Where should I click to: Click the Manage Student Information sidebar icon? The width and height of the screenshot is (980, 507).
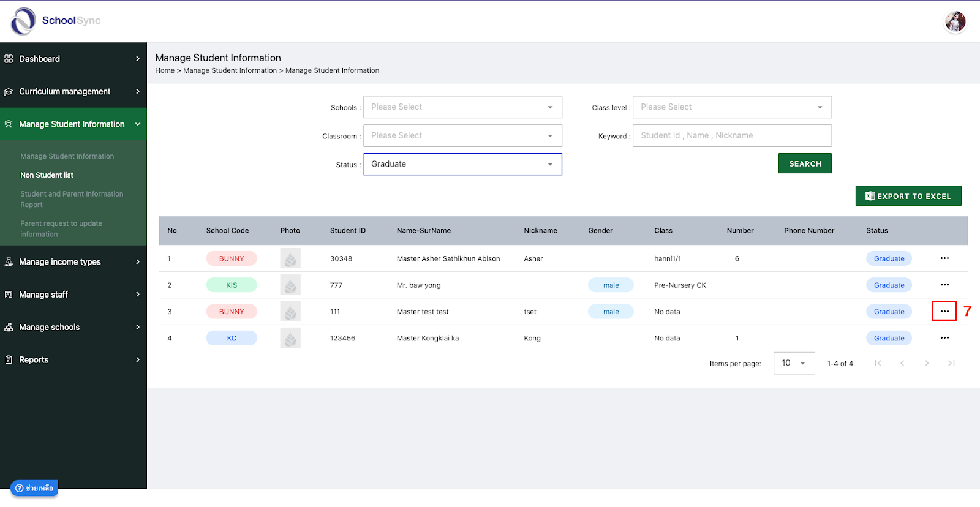(9, 124)
